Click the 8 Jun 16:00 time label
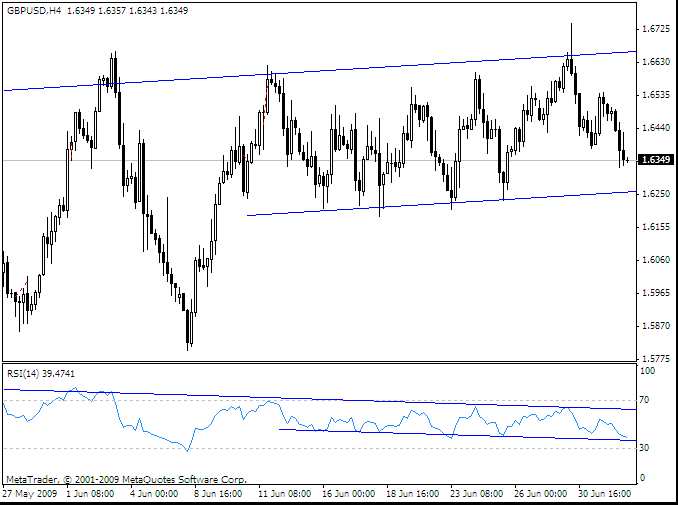Image resolution: width=678 pixels, height=505 pixels. click(x=218, y=494)
